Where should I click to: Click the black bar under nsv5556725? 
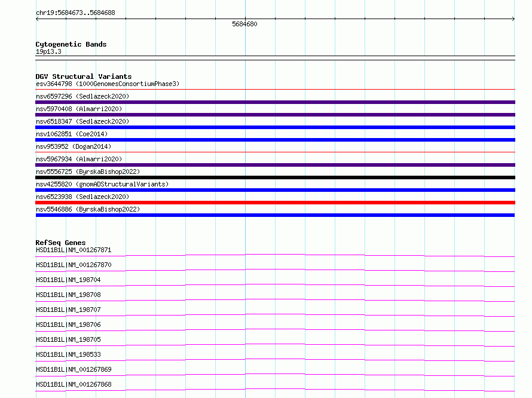(x=275, y=177)
